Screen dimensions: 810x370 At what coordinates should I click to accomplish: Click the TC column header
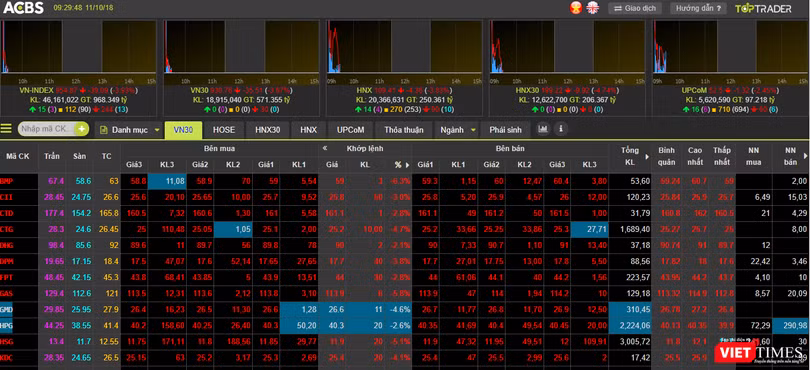pos(106,156)
